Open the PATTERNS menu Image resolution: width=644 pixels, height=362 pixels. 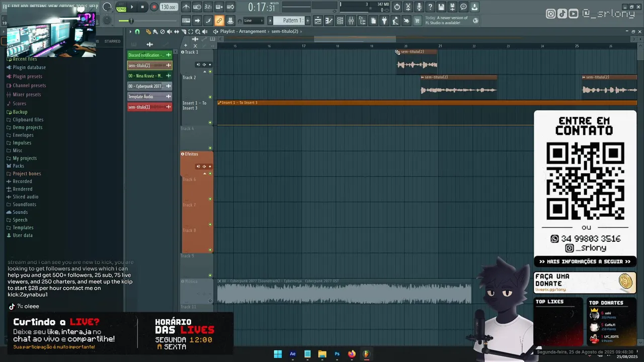tap(38, 6)
